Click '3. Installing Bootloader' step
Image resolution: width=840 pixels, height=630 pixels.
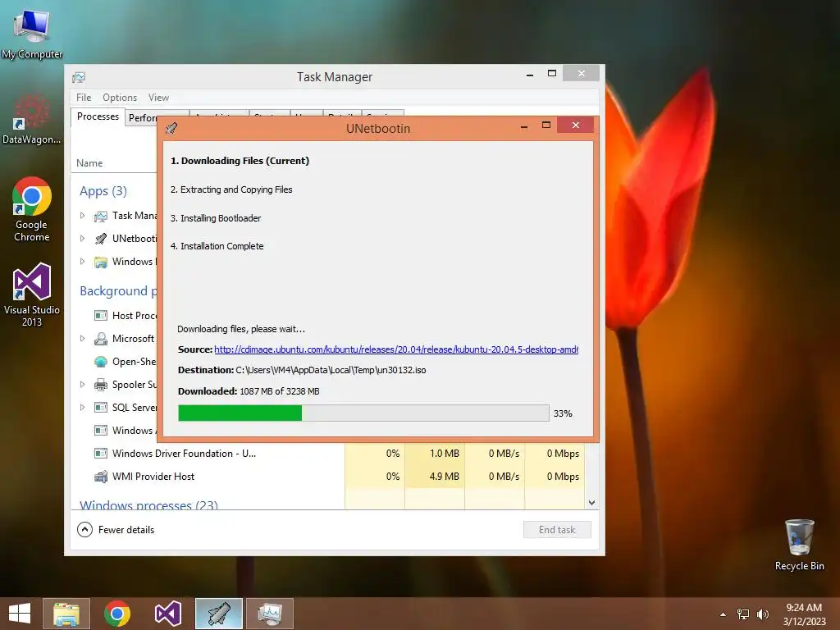(x=216, y=218)
